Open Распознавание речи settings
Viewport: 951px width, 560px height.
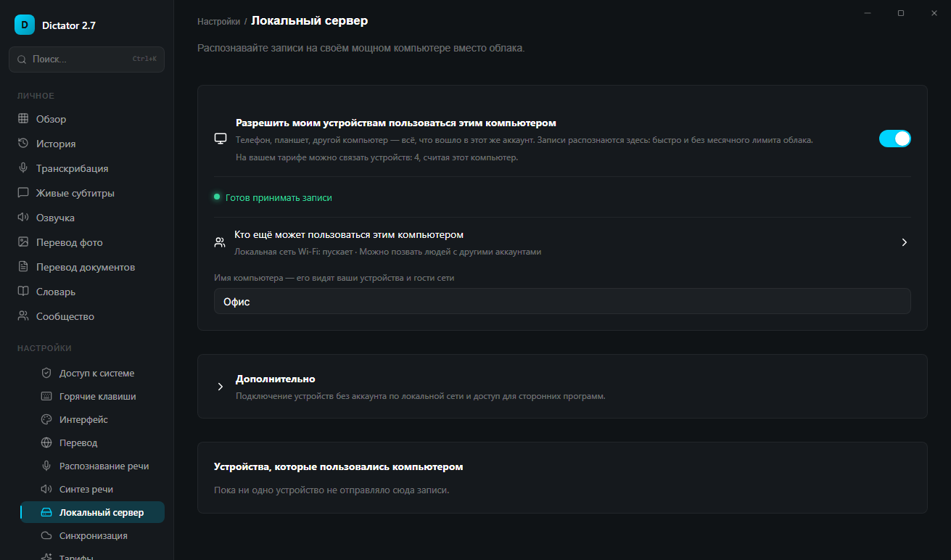point(92,466)
